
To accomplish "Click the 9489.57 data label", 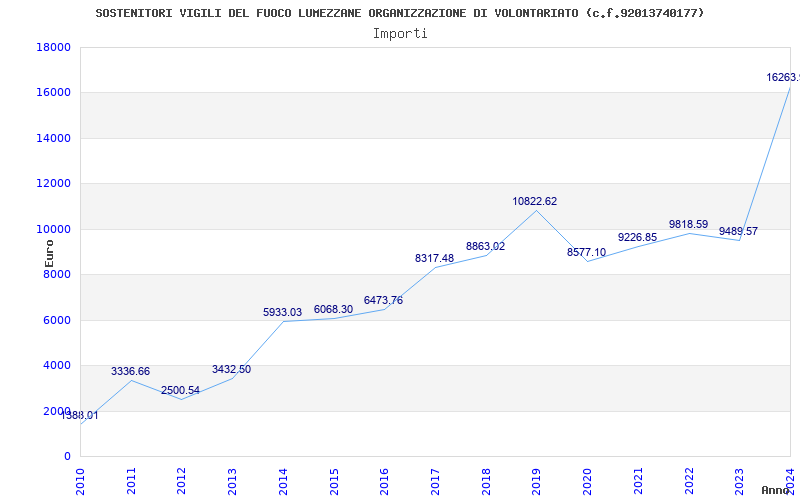I will point(738,231).
